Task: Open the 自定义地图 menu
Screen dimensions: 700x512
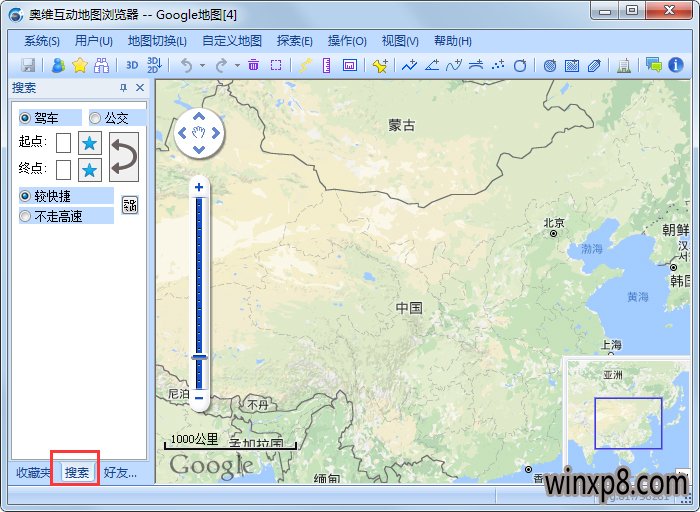Action: [x=232, y=41]
